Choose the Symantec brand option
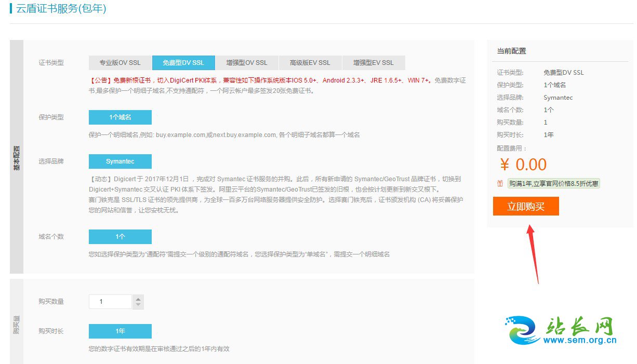Image resolution: width=637 pixels, height=364 pixels. coord(120,161)
